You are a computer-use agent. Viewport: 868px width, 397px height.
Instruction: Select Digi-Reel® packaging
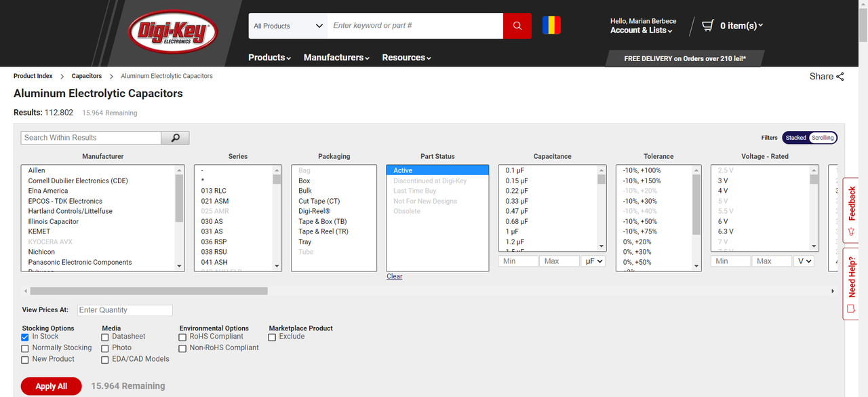334,211
